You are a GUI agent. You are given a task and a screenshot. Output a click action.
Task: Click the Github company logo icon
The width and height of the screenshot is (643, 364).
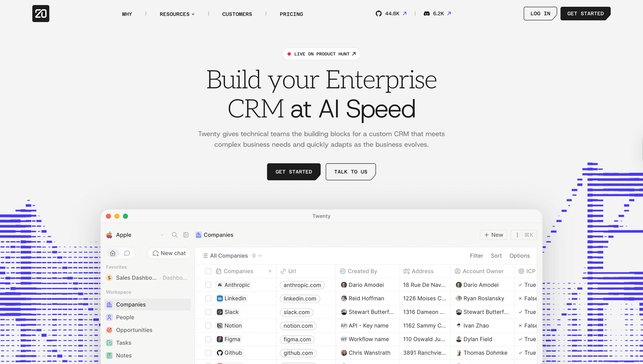pyautogui.click(x=220, y=353)
